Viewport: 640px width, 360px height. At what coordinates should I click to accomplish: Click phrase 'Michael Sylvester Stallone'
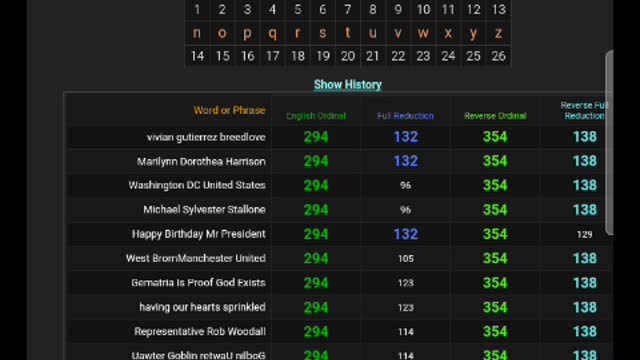204,210
